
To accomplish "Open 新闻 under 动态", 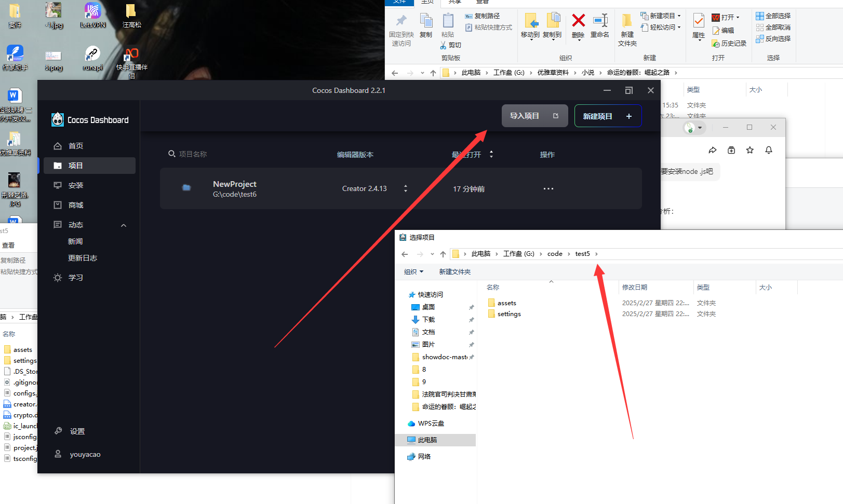I will [75, 241].
